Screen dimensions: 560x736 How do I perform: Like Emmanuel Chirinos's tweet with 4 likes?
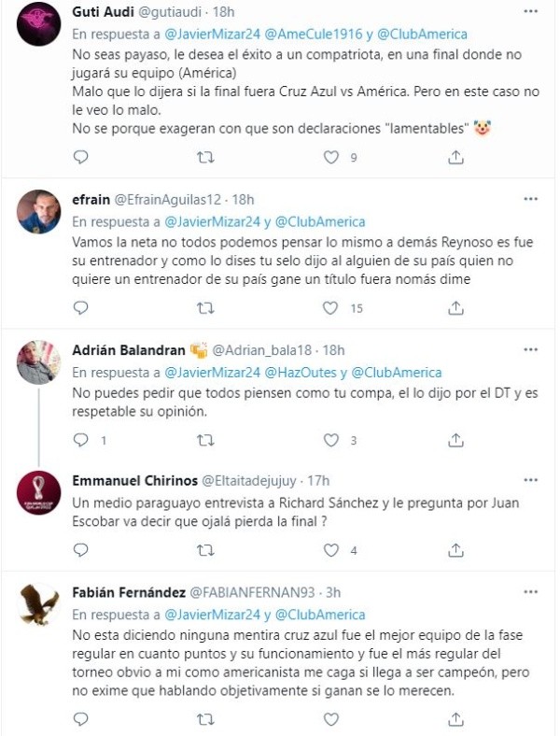330,551
